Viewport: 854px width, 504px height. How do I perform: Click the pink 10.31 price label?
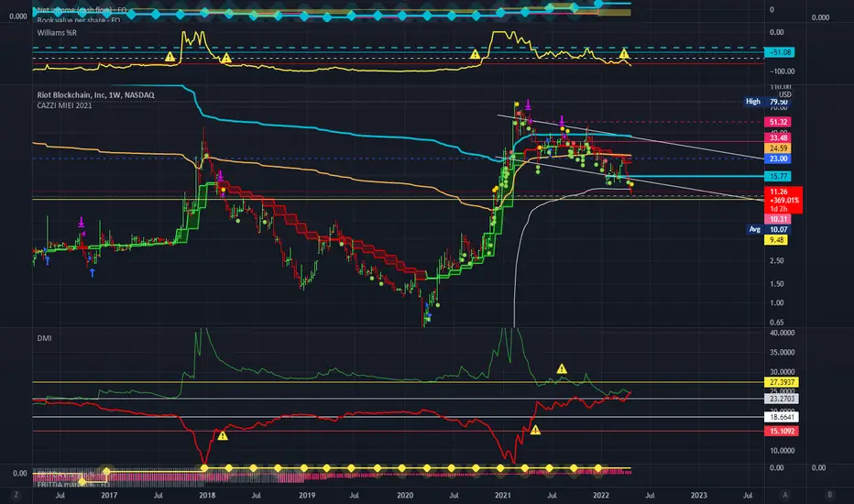[x=778, y=219]
